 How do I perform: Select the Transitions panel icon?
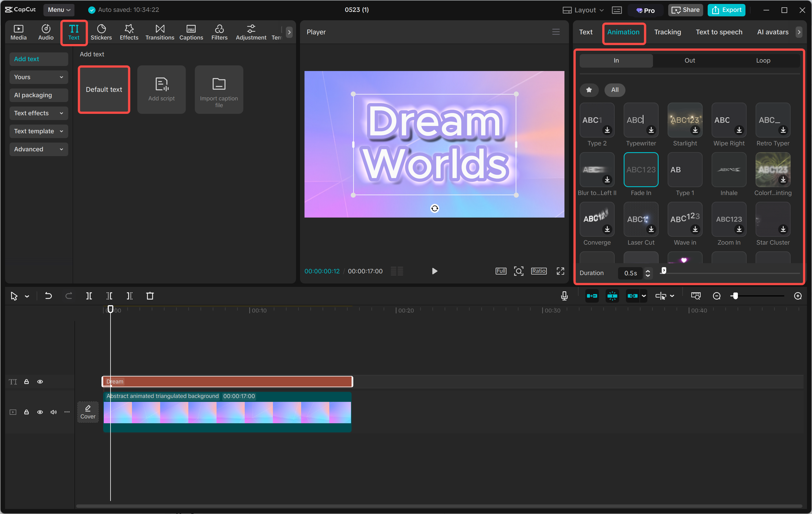[x=160, y=32]
